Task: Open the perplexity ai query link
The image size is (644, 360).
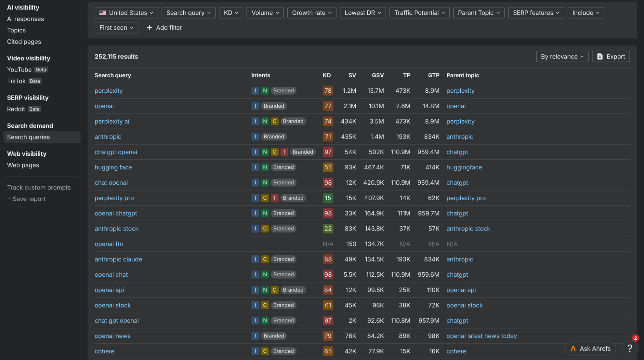Action: click(x=112, y=121)
